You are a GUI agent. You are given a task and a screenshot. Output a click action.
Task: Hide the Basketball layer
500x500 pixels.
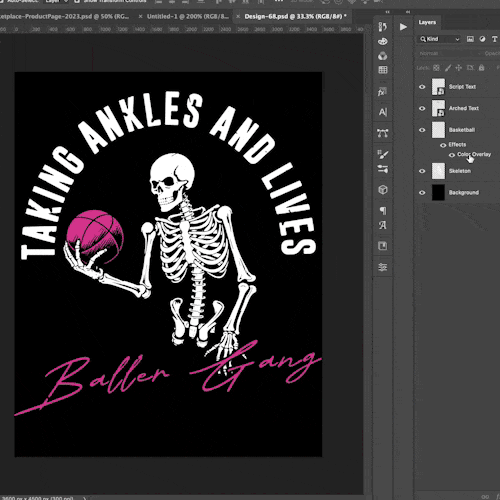422,130
